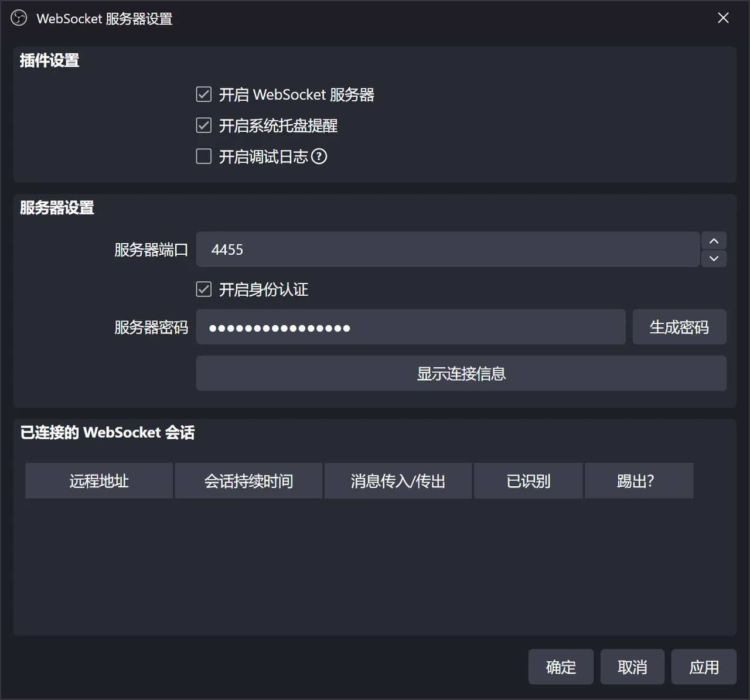Decrease the server port with the down arrow
750x700 pixels.
[x=714, y=258]
